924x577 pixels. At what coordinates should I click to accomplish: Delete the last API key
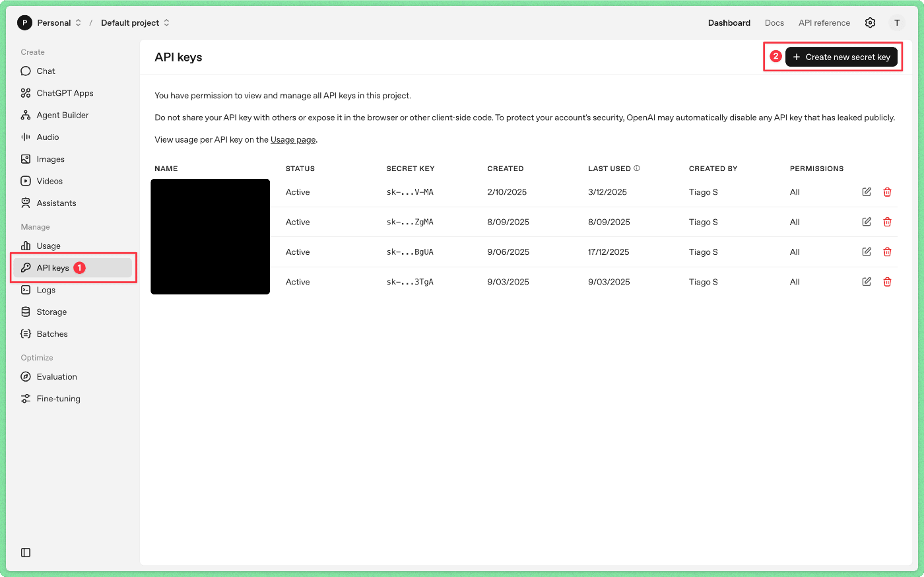pos(887,281)
